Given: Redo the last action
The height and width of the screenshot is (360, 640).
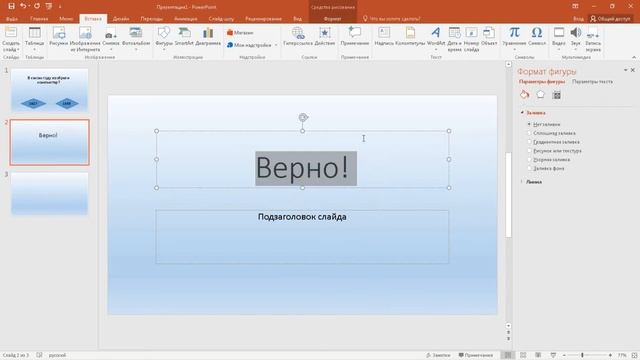Looking at the screenshot, I should click(37, 6).
